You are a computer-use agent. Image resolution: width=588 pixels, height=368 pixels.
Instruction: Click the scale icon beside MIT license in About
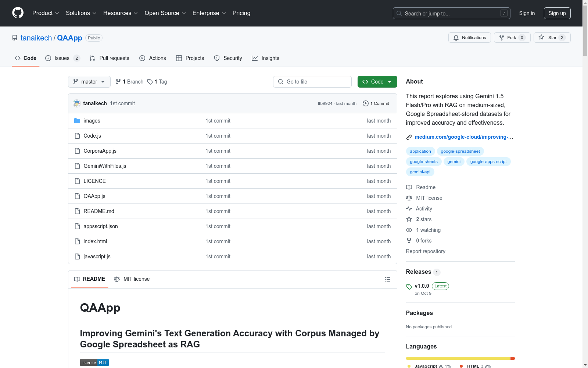[409, 198]
